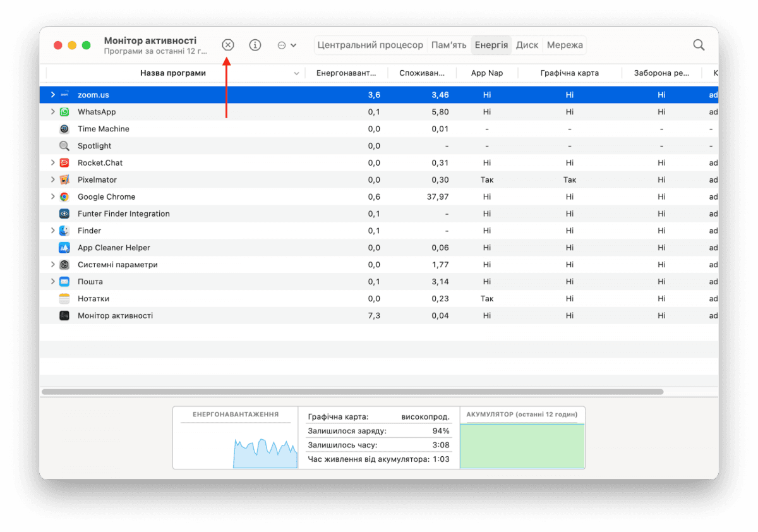Switch to the Диск tab

527,45
